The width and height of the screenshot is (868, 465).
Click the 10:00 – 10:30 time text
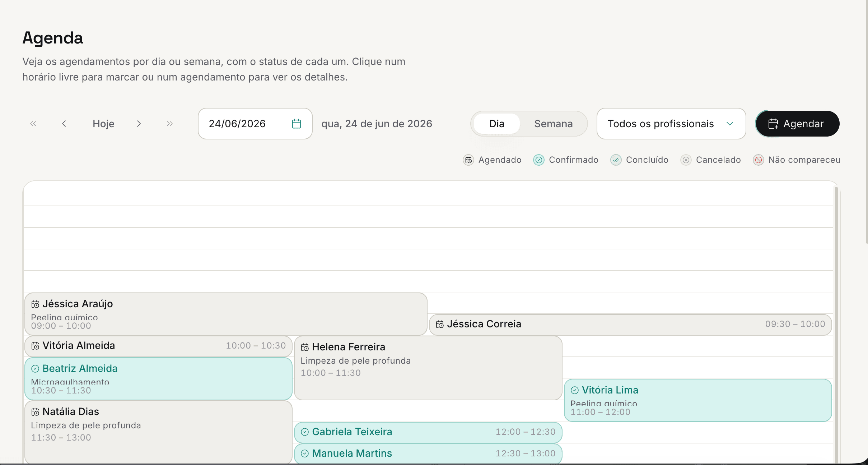[x=256, y=346]
